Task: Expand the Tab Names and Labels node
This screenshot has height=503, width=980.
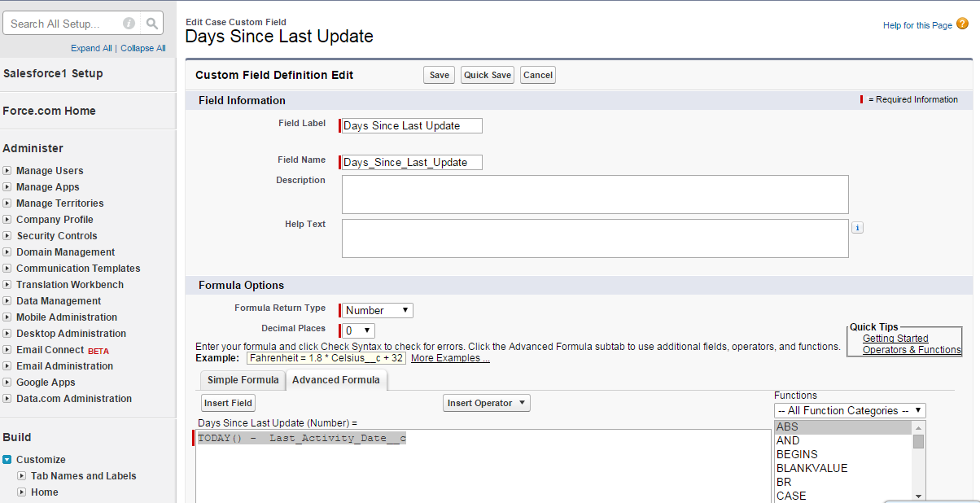Action: click(22, 476)
